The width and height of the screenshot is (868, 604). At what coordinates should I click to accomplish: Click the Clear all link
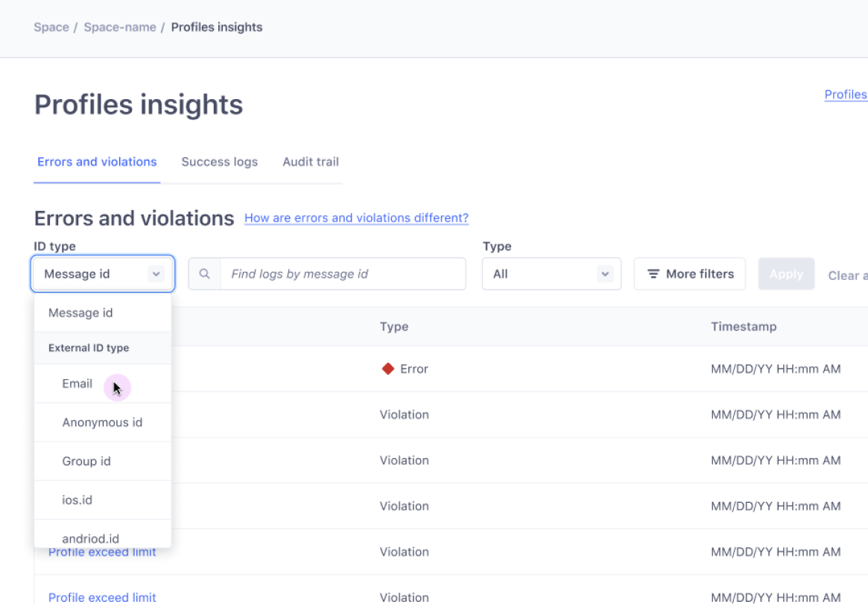point(848,276)
